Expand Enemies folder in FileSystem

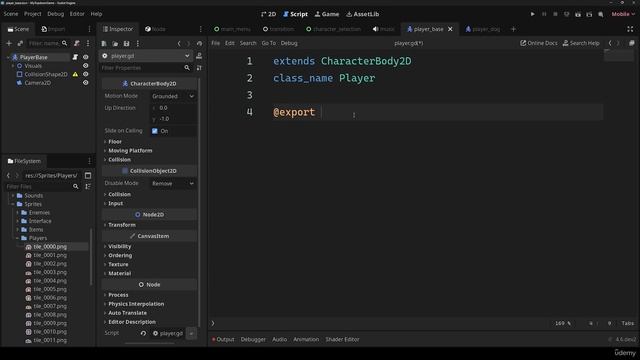[x=18, y=213]
